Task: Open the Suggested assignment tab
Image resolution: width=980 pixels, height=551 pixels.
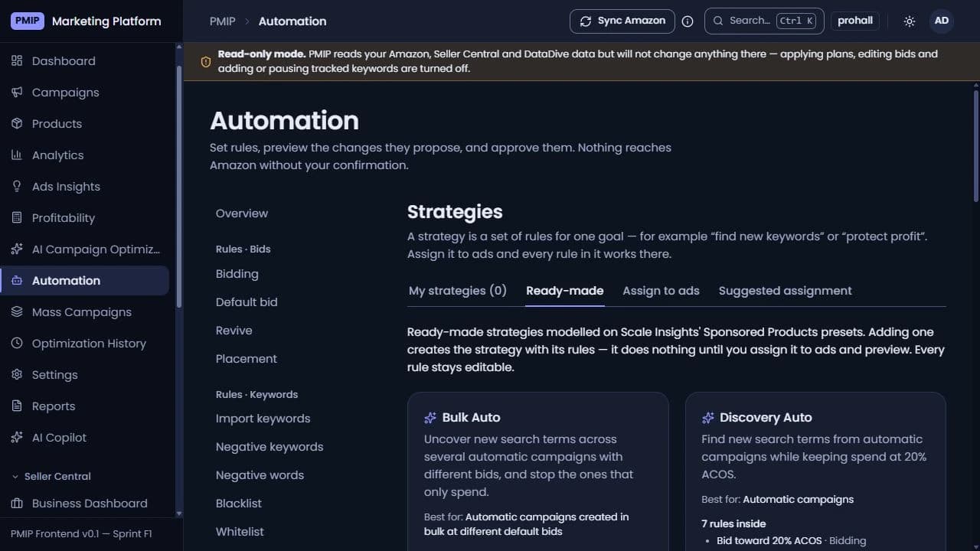Action: (x=785, y=291)
